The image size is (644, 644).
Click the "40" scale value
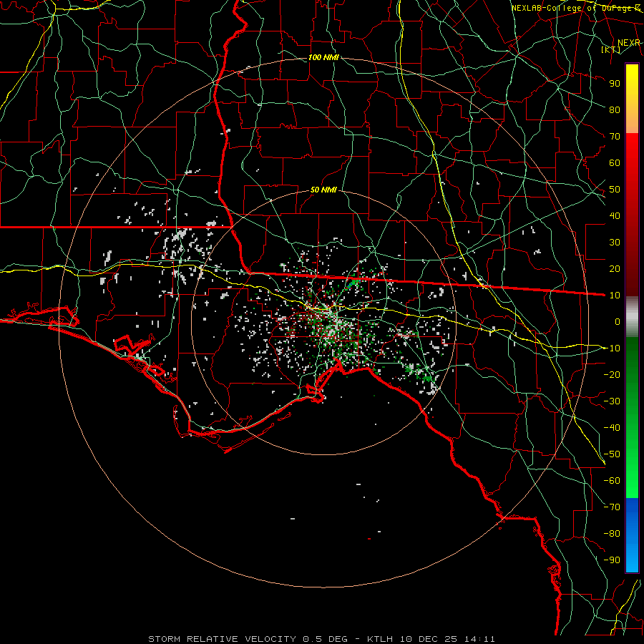[x=615, y=215]
